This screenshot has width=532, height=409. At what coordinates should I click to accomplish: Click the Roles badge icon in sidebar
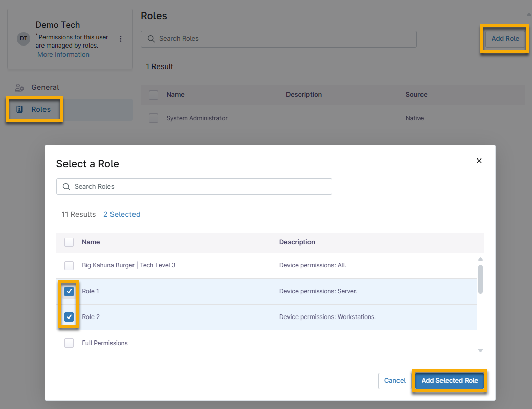[x=19, y=109]
